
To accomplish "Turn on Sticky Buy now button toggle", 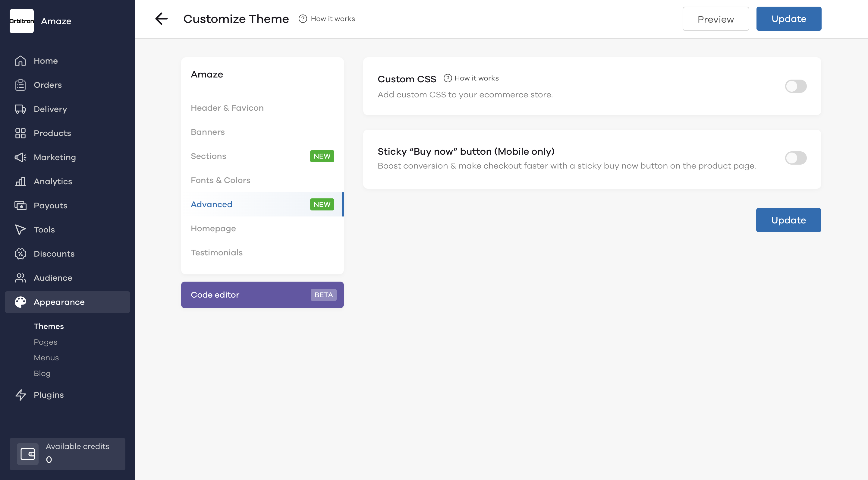I will pos(796,158).
